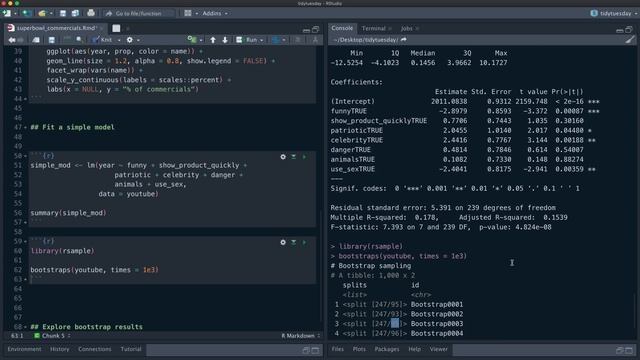This screenshot has height=360, width=640.
Task: Open the Addins dropdown
Action: click(215, 13)
